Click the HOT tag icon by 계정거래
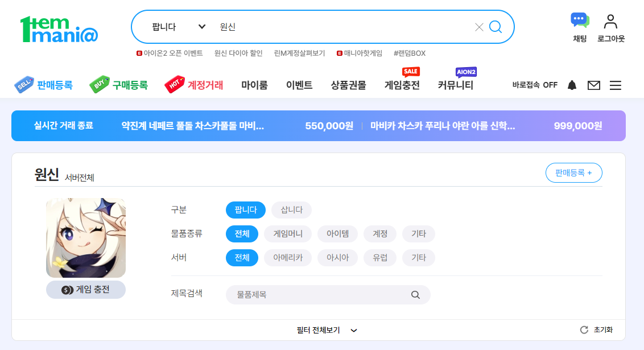 point(175,85)
